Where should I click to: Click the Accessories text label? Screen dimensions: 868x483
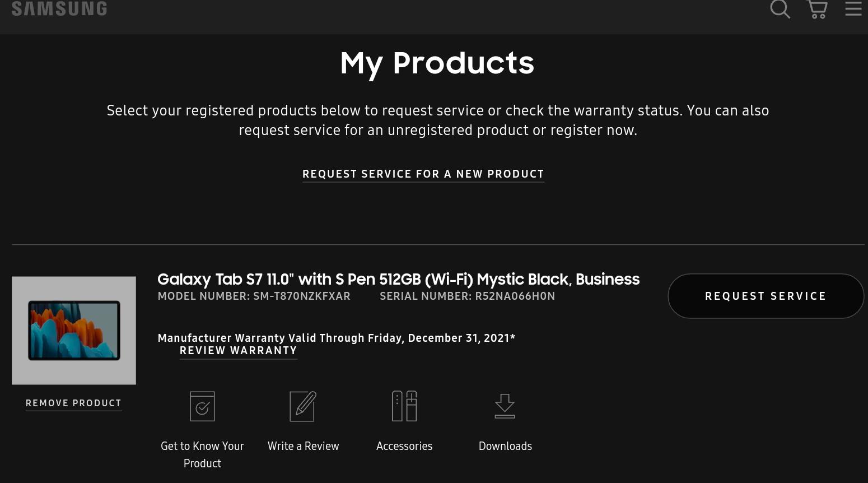tap(404, 446)
